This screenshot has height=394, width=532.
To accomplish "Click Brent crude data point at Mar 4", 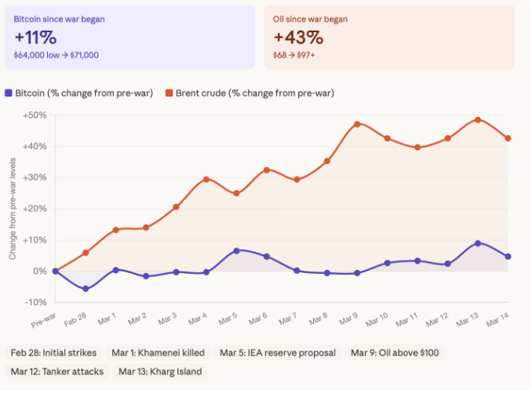I will [206, 179].
